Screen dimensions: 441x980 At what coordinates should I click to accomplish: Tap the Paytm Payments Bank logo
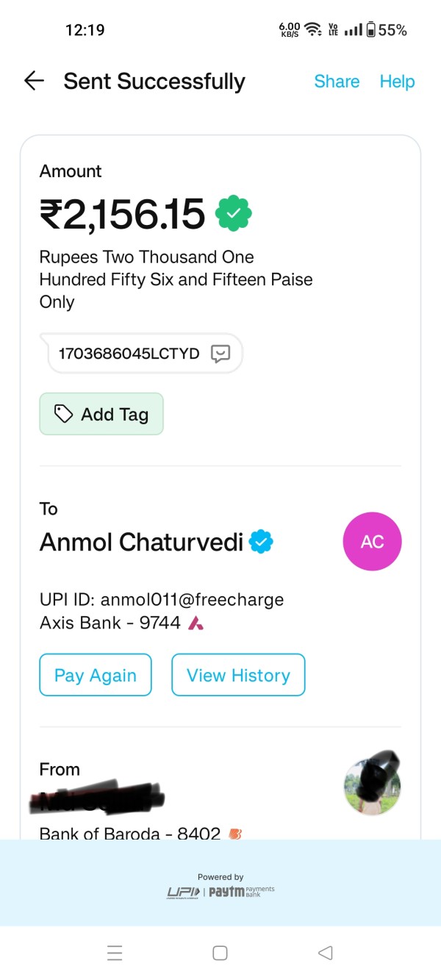coord(241,892)
